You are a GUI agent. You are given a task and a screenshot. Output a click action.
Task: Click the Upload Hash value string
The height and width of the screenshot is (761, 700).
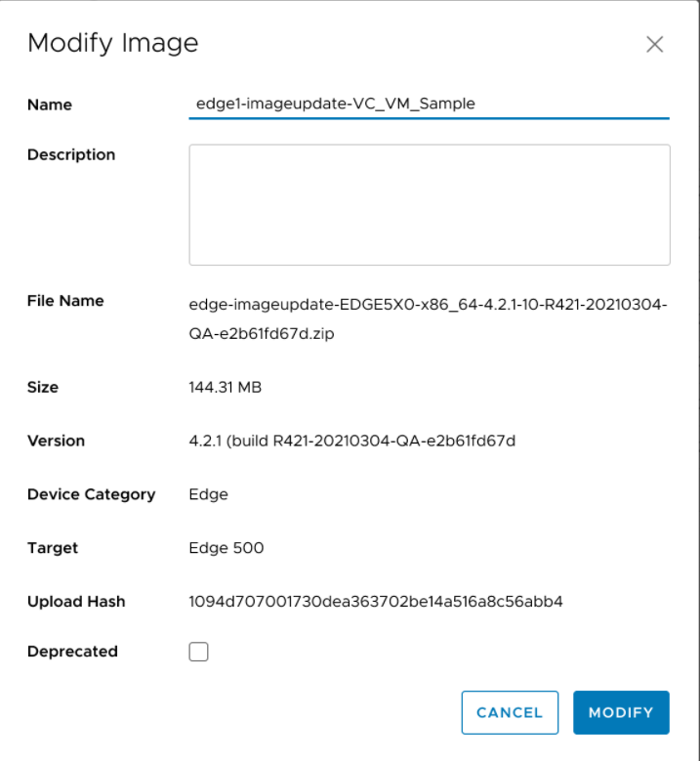coord(375,602)
